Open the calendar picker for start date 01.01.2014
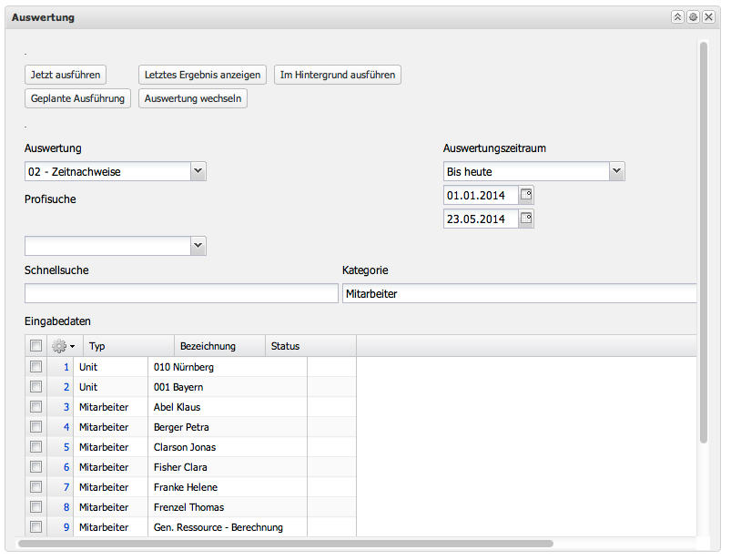731x560 pixels. (x=526, y=195)
